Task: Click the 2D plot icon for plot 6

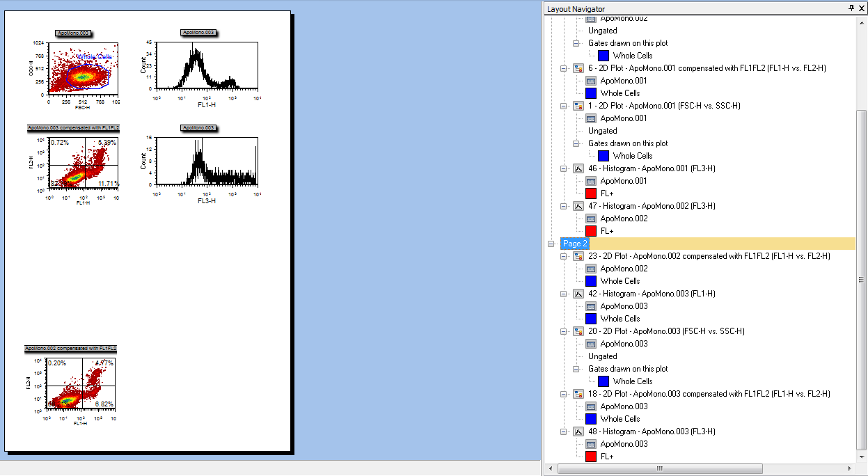Action: (578, 68)
